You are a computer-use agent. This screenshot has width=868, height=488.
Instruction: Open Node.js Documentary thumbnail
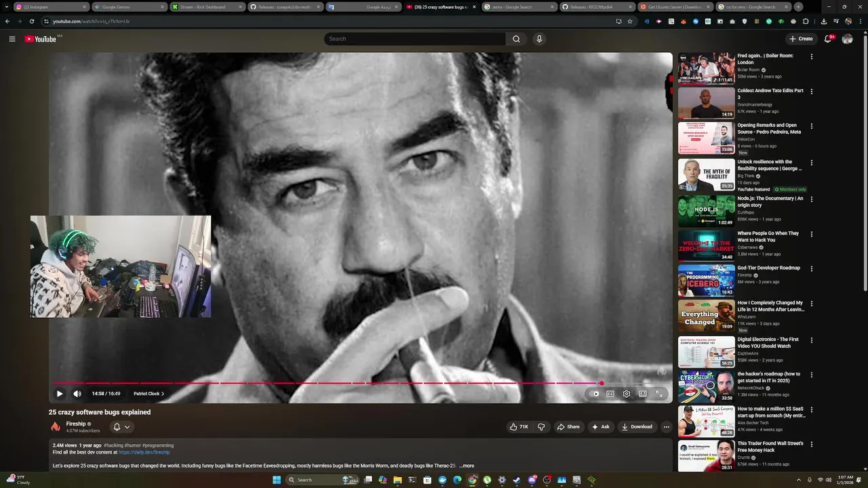(706, 211)
